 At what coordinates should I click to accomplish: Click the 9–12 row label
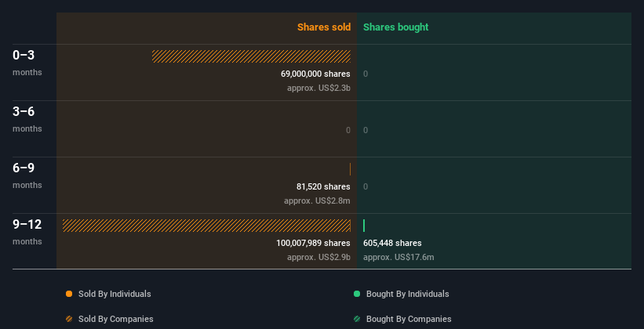27,224
